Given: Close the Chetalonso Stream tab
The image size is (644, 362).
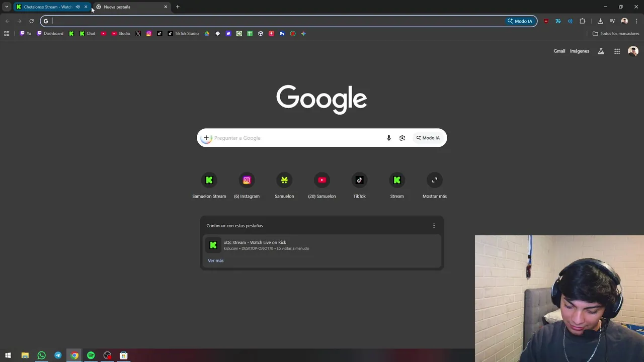Looking at the screenshot, I should click(86, 7).
